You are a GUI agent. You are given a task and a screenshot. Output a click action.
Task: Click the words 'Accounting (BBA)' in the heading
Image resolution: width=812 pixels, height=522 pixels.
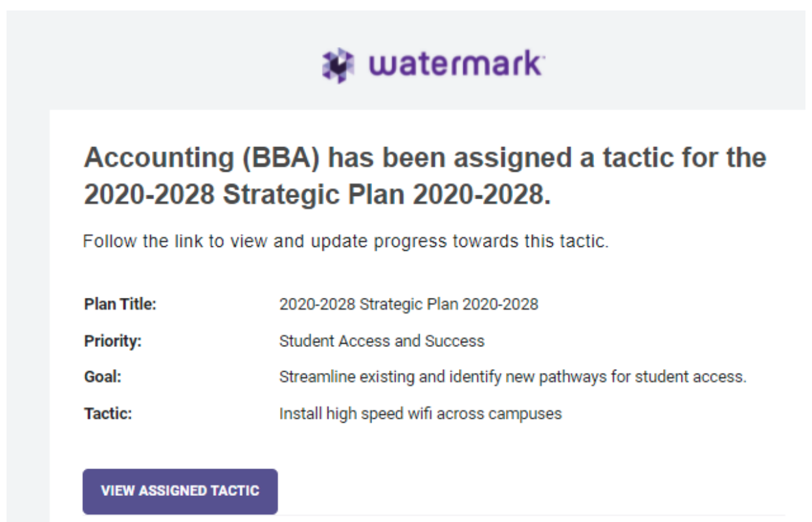[x=201, y=159]
